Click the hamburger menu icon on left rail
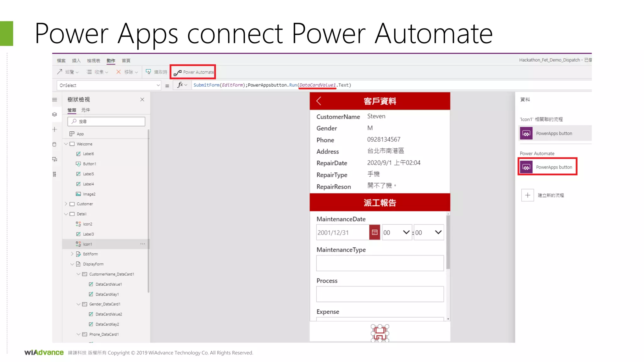 (55, 100)
